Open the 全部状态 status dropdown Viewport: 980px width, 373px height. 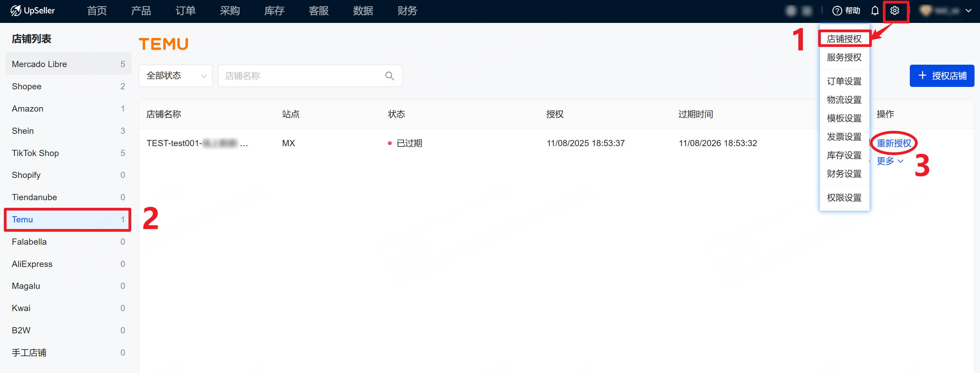coord(176,76)
